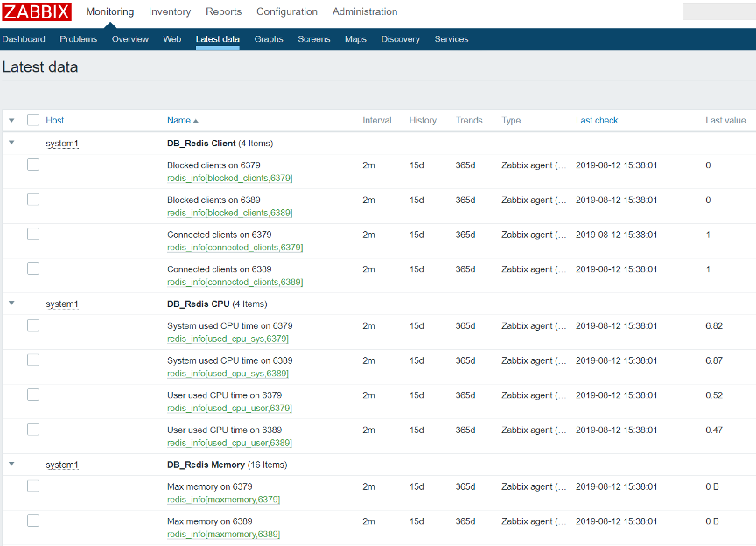Open the Discovery tab
This screenshot has height=546, width=756.
(x=400, y=39)
